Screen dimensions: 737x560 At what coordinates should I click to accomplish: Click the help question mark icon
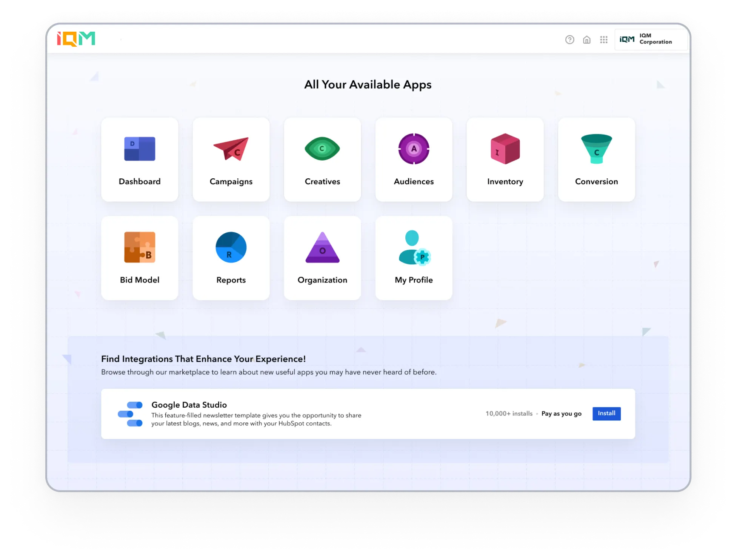click(x=569, y=40)
